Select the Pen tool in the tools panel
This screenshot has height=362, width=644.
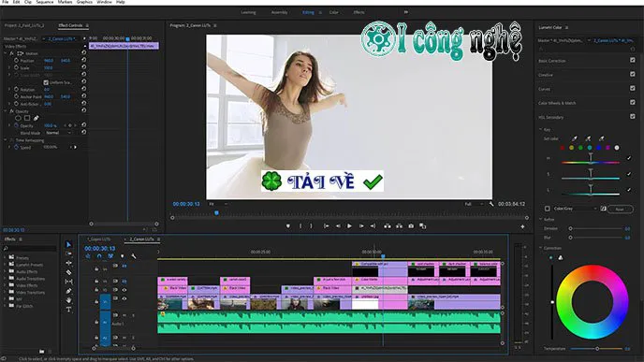[x=68, y=291]
